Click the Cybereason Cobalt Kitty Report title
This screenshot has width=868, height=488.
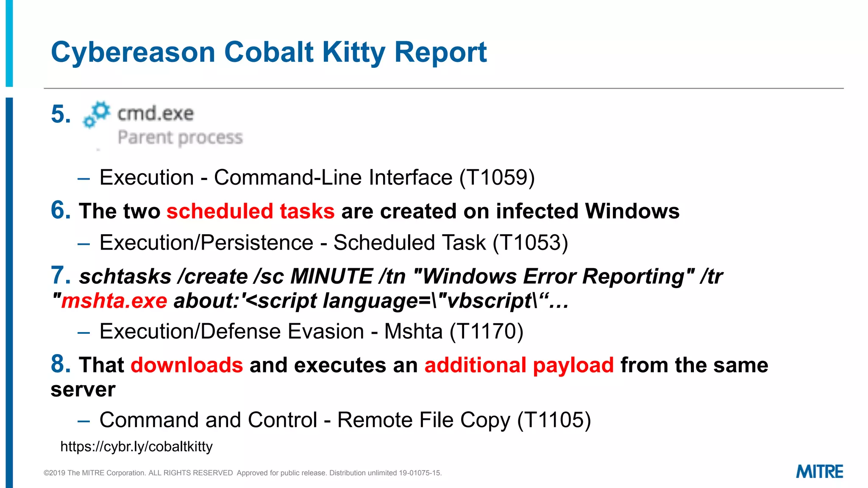pos(269,53)
